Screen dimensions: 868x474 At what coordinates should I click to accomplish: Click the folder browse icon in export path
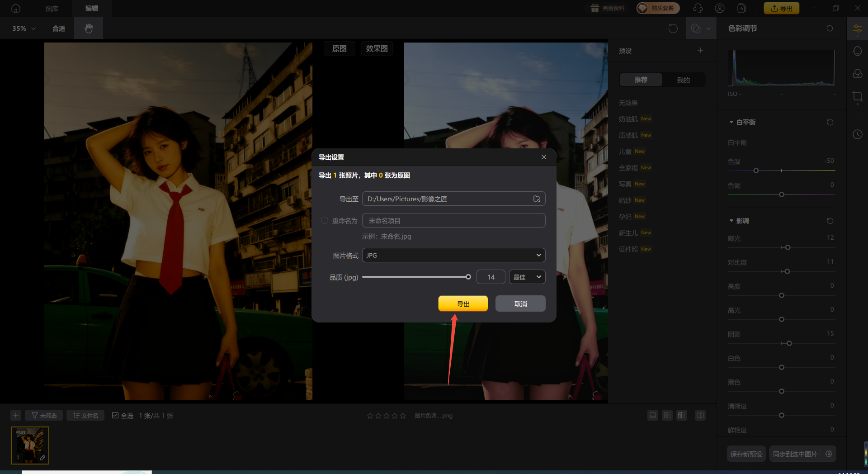pos(537,199)
